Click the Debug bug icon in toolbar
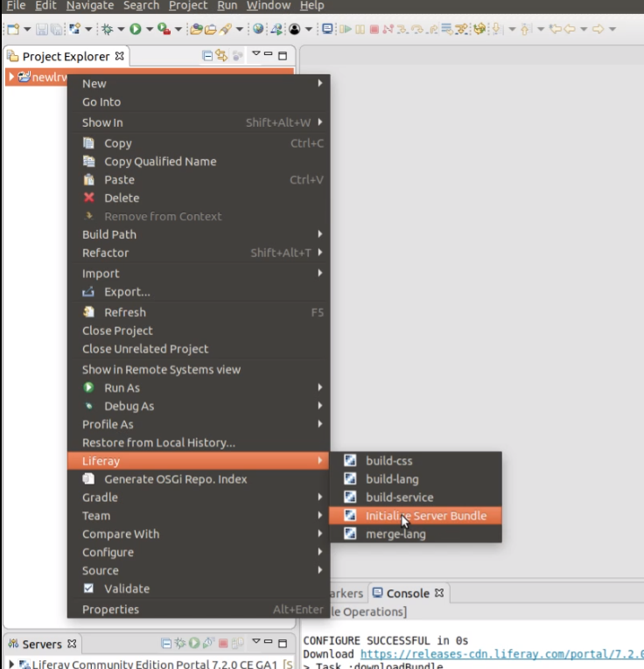The image size is (644, 669). click(x=107, y=29)
